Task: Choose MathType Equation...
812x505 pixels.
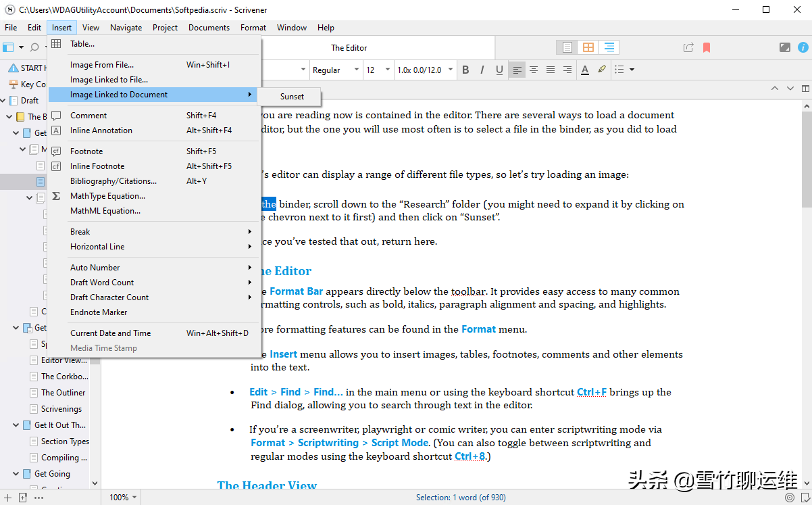Action: (155, 196)
